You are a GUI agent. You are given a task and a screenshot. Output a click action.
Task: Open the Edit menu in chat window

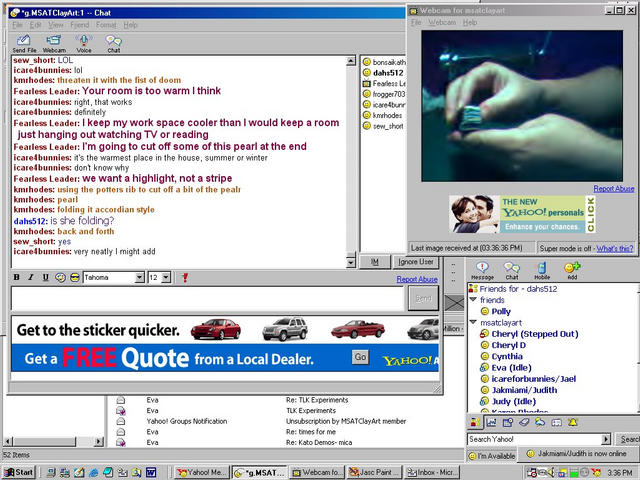pyautogui.click(x=36, y=25)
